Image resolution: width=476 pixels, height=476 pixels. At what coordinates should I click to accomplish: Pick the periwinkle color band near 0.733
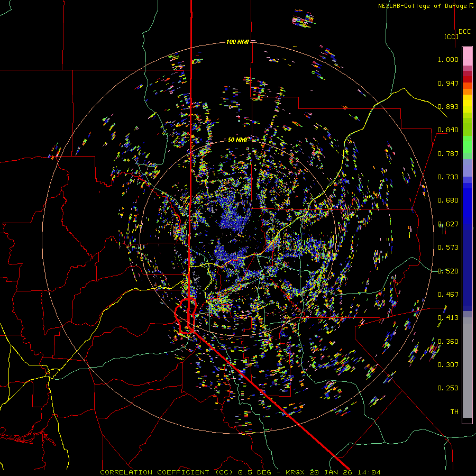pos(467,168)
